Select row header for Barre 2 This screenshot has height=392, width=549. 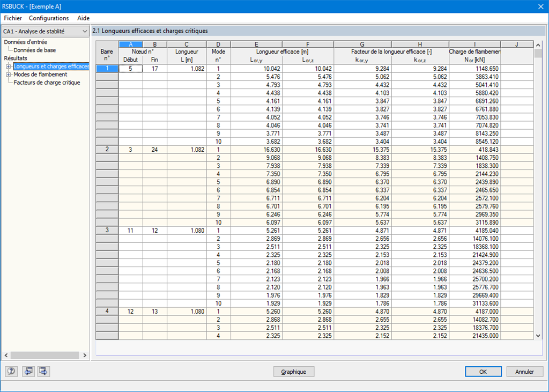pos(107,150)
